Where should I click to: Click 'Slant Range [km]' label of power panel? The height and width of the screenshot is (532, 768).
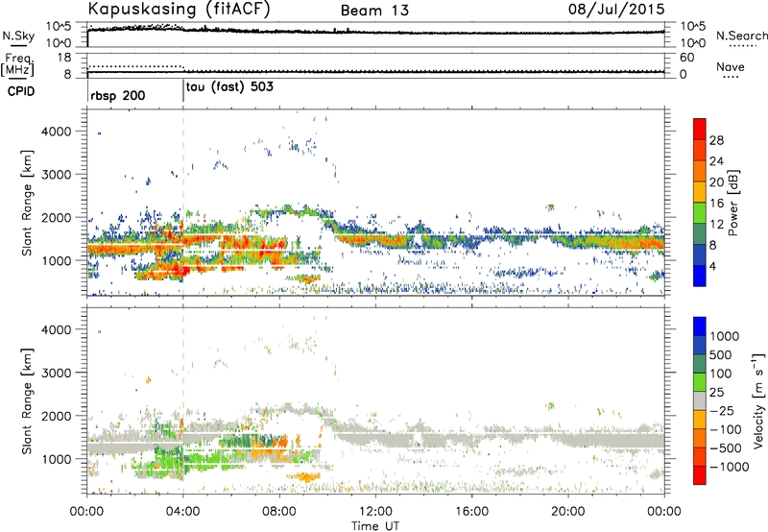(27, 203)
